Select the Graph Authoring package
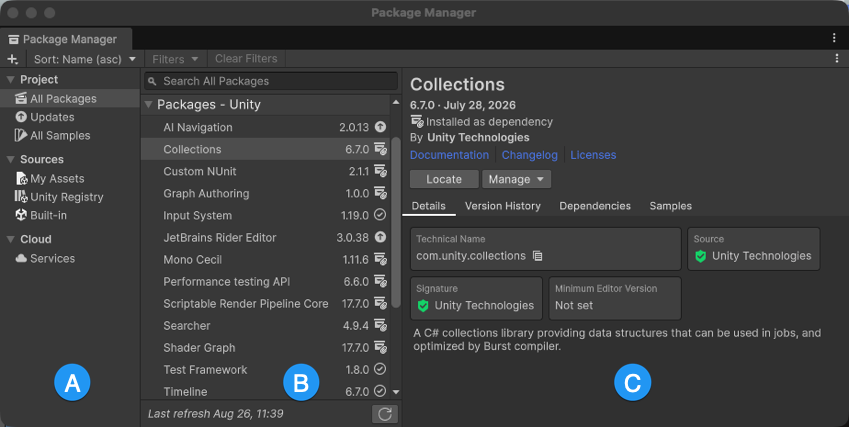This screenshot has width=849, height=427. click(x=265, y=194)
